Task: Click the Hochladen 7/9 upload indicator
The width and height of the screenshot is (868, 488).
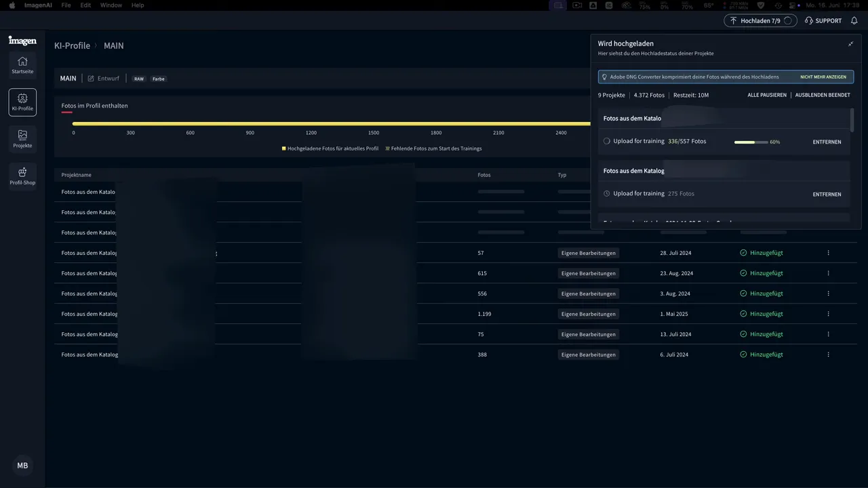Action: click(x=759, y=20)
